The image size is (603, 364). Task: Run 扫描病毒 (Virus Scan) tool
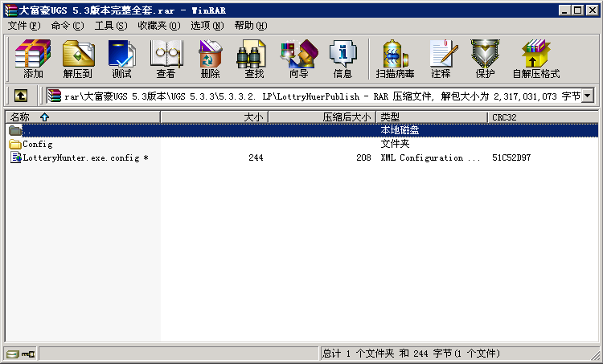(395, 59)
